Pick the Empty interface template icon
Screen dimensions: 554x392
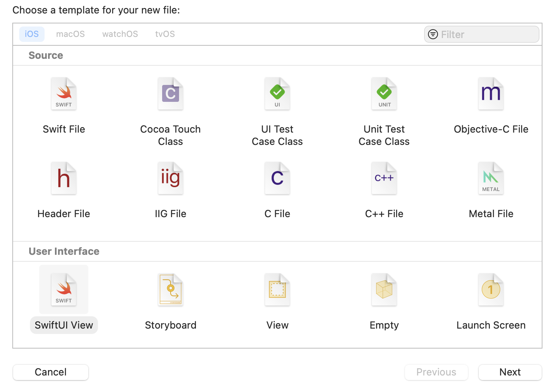[x=384, y=290]
